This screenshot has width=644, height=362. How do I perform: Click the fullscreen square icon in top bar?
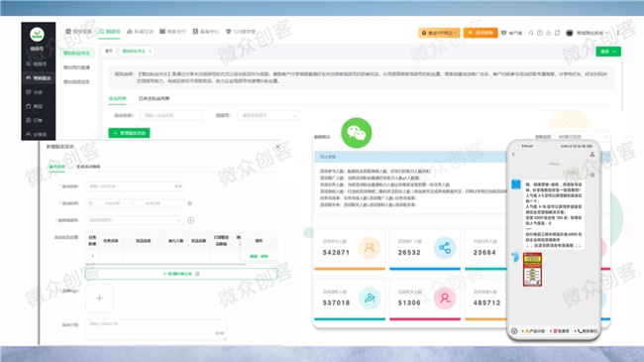click(558, 33)
